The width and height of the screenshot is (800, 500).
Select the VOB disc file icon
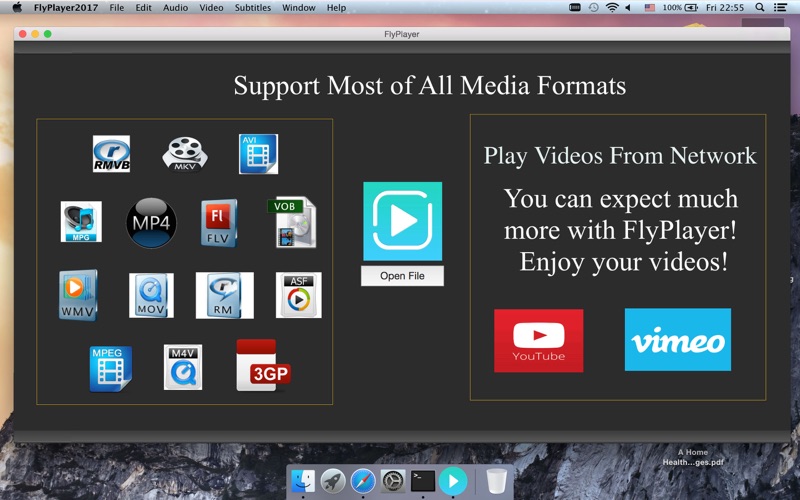pyautogui.click(x=292, y=222)
